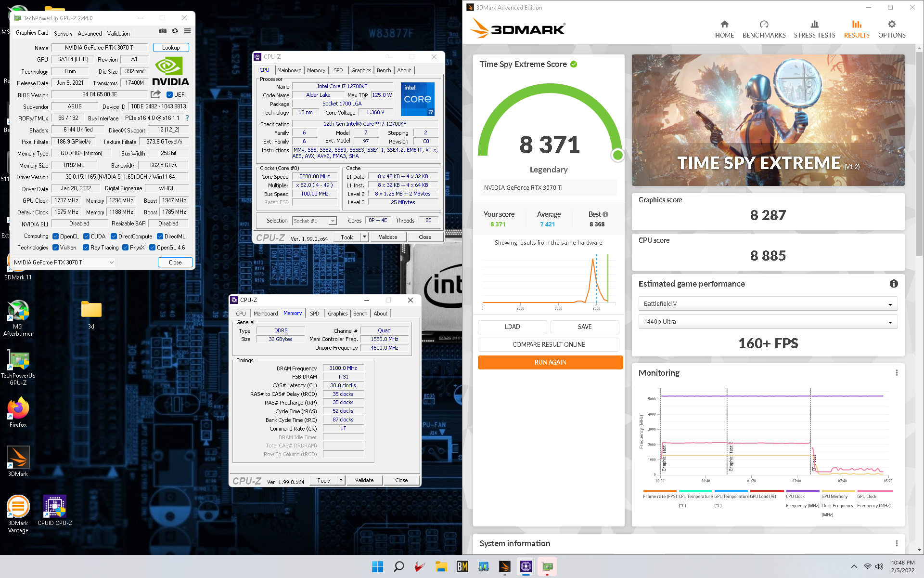Viewport: 924px width, 578px height.
Task: Toggle OpenGL 4.6 checkbox in GPU-Z
Action: [x=152, y=248]
